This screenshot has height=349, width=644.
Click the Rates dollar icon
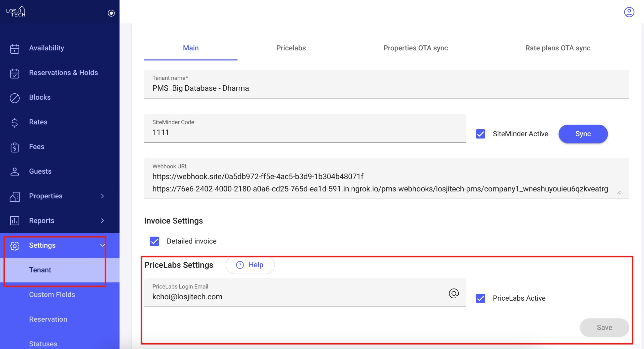pyautogui.click(x=14, y=122)
